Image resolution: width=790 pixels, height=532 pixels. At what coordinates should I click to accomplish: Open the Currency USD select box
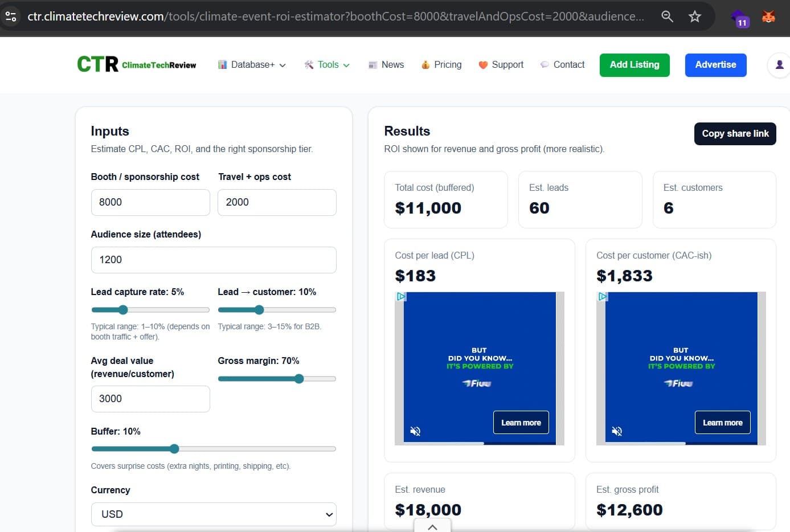pyautogui.click(x=214, y=514)
